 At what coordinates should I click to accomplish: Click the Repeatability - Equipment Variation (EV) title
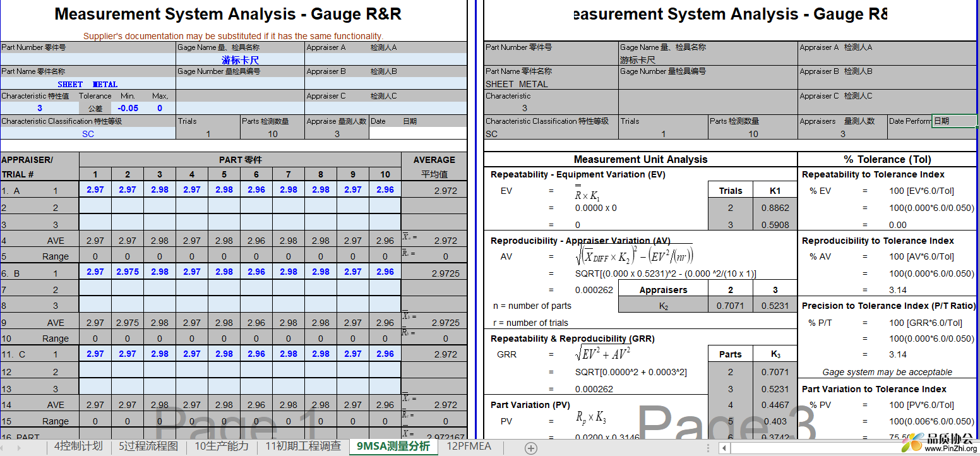pos(578,174)
